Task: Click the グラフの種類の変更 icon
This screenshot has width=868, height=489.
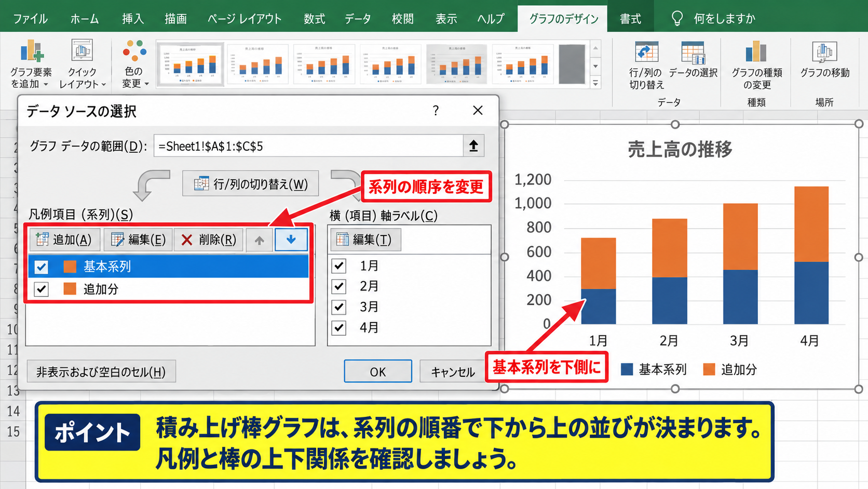Action: [x=756, y=65]
